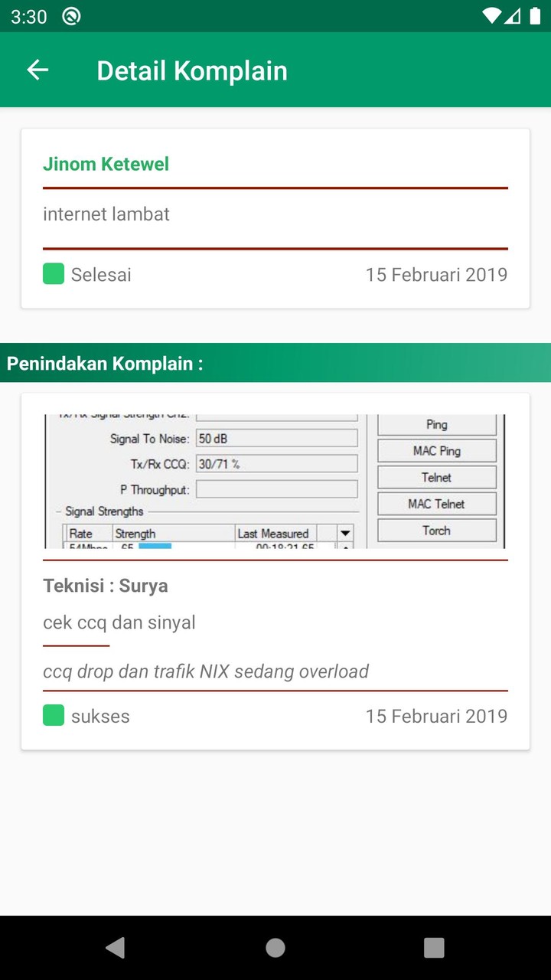Image resolution: width=551 pixels, height=980 pixels.
Task: Tap the internet lambat complaint text
Action: click(106, 214)
